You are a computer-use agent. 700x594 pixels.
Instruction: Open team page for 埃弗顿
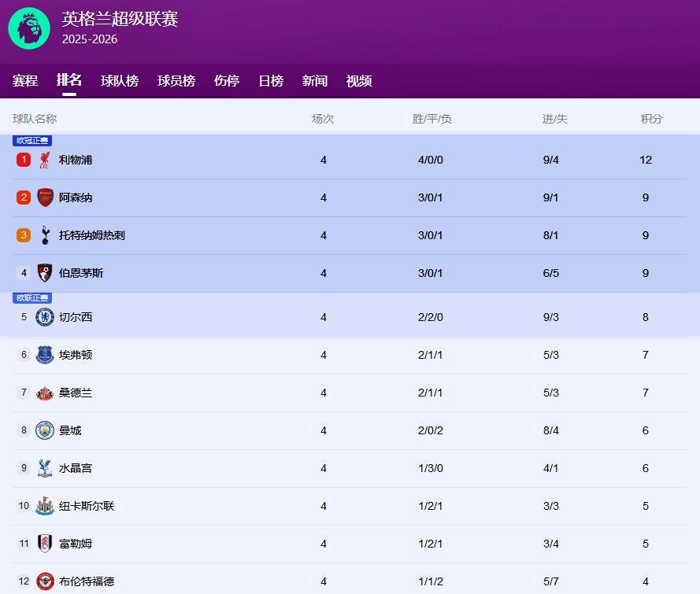(76, 355)
